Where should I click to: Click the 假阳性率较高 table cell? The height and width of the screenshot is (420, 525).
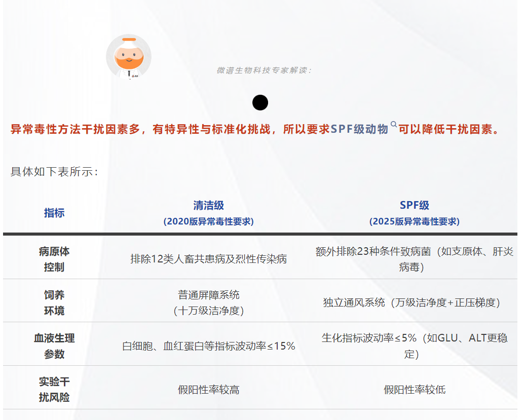pyautogui.click(x=208, y=390)
